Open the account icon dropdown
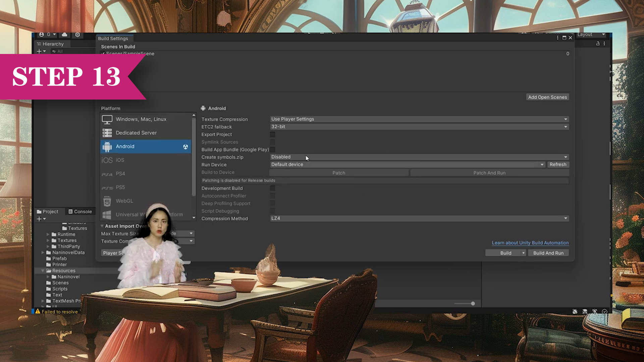Image resolution: width=644 pixels, height=362 pixels. [x=42, y=35]
